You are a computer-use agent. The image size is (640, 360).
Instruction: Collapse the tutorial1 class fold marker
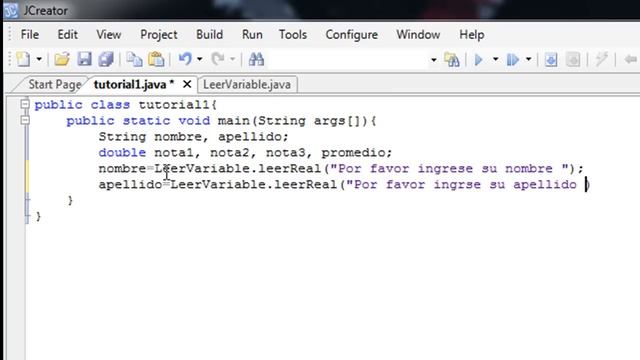click(x=25, y=104)
